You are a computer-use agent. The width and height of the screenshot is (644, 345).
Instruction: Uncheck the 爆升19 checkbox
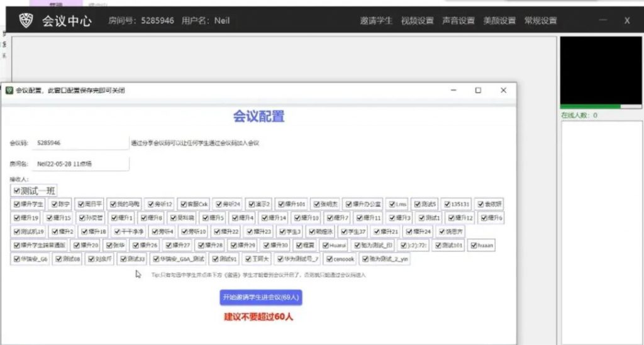tap(17, 218)
